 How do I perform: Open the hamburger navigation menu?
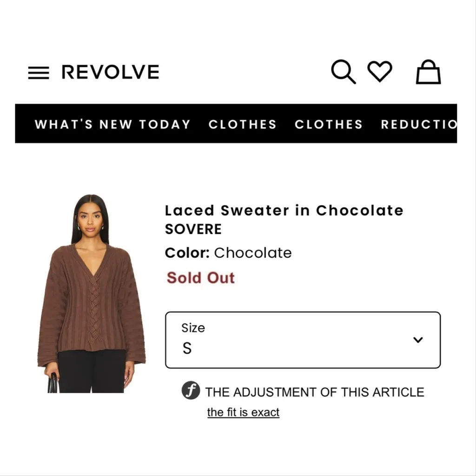[x=39, y=72]
